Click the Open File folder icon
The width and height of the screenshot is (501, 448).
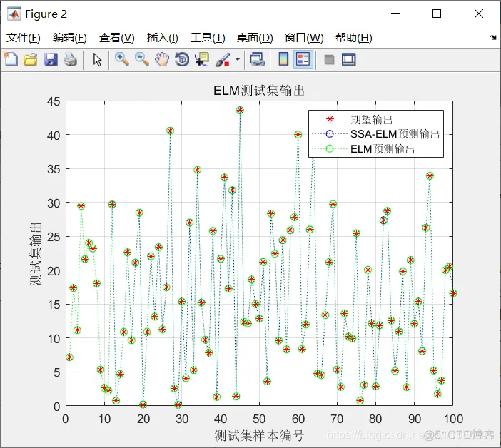point(31,59)
